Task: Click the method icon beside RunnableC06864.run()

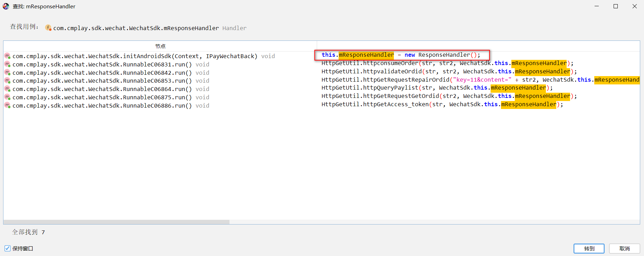Action: tap(7, 89)
